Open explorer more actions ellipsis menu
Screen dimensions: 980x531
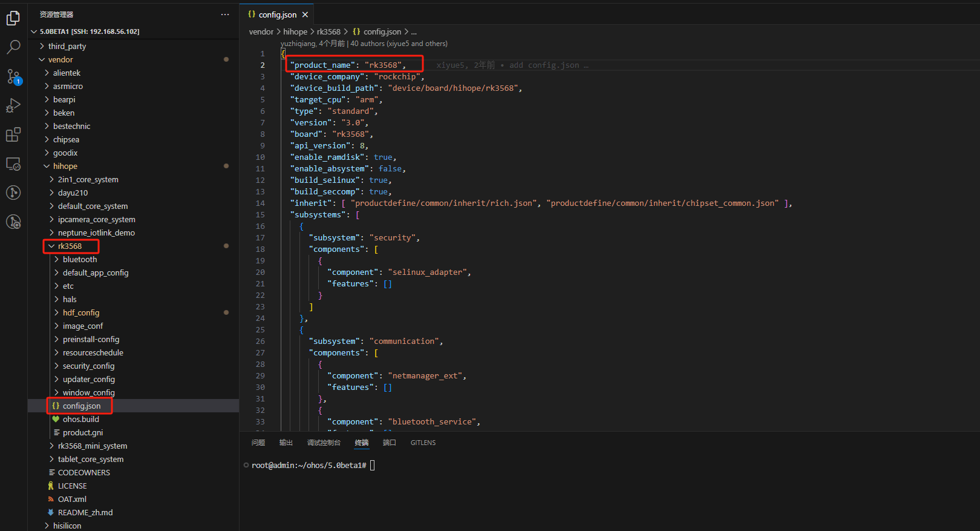point(225,15)
